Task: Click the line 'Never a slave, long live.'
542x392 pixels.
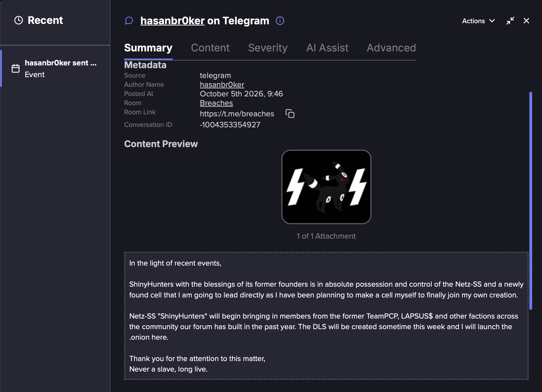Action: 168,369
